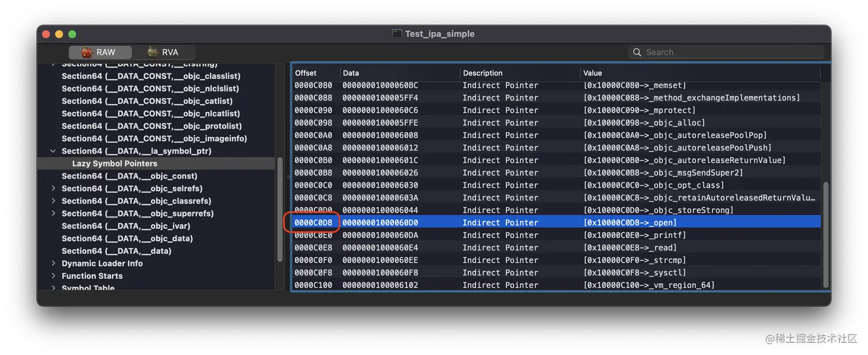Select Section64 (__DATA_CONST,__objc_imageinfo)

coord(154,138)
